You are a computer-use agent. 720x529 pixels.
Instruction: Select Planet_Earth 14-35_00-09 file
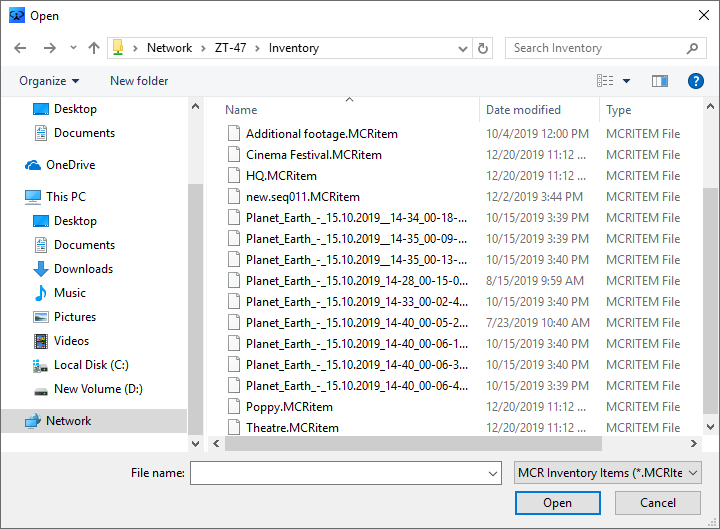tap(356, 239)
